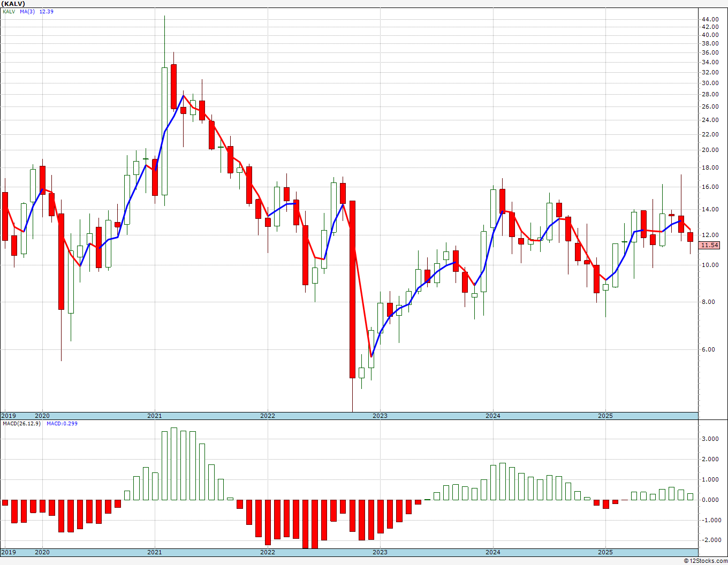Select the moving average value 12.39
The image size is (728, 565).
point(46,11)
